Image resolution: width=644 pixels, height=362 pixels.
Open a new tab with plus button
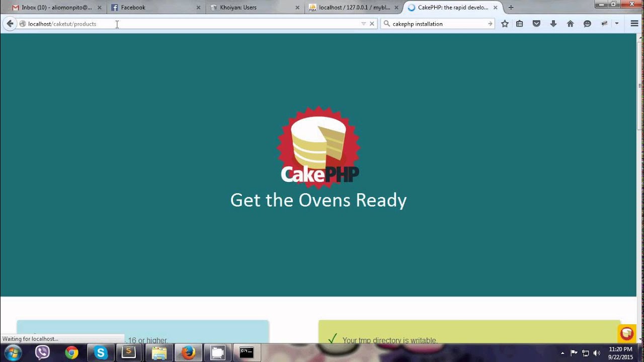511,8
